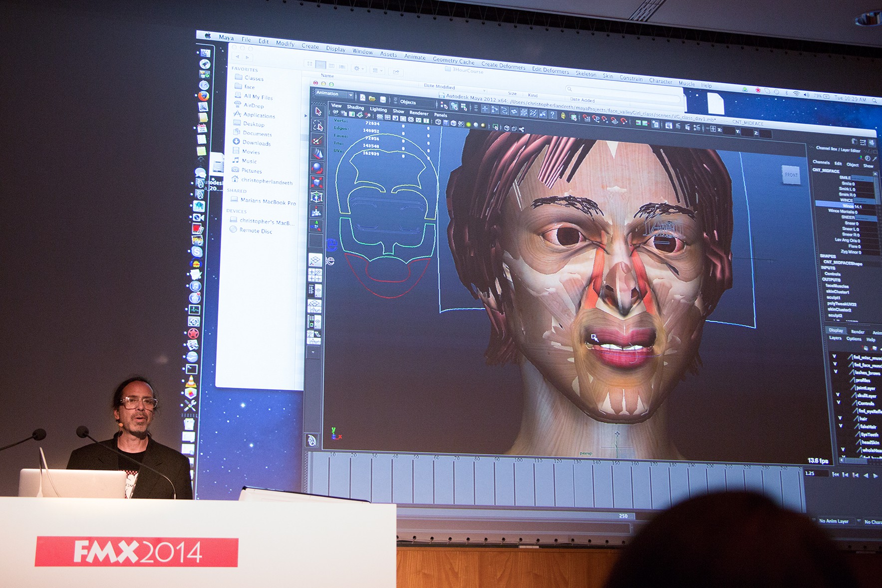Click the question mark help icon

553,115
